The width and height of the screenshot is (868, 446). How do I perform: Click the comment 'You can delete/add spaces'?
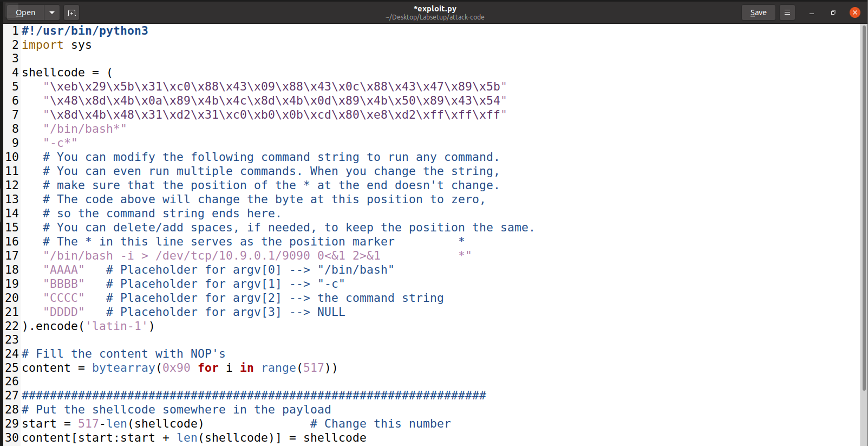289,228
